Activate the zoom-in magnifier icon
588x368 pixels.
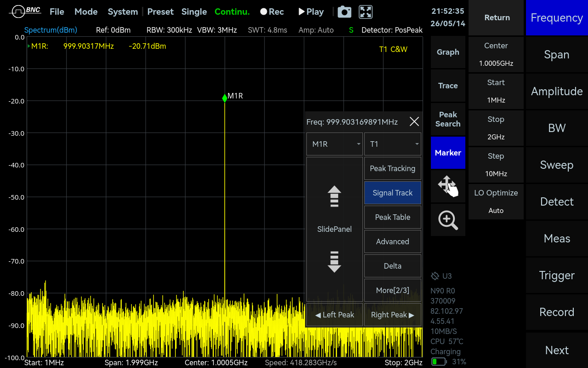pyautogui.click(x=448, y=220)
